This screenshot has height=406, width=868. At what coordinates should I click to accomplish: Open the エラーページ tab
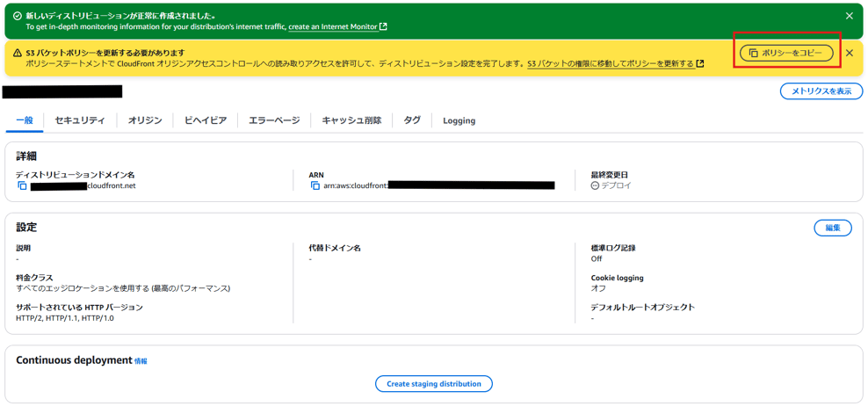tap(274, 120)
